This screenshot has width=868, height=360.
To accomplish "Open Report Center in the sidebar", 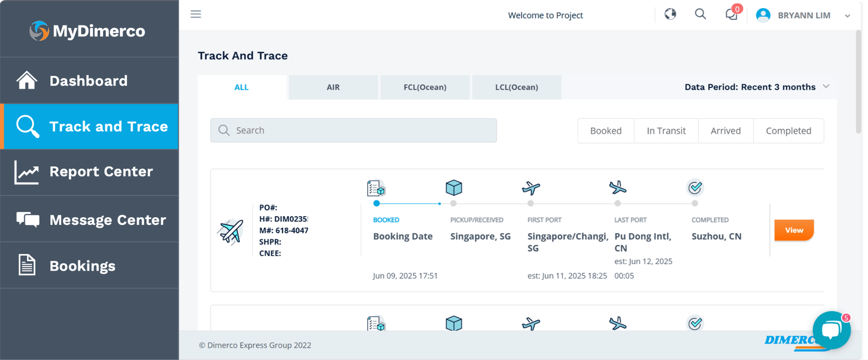I will 89,172.
